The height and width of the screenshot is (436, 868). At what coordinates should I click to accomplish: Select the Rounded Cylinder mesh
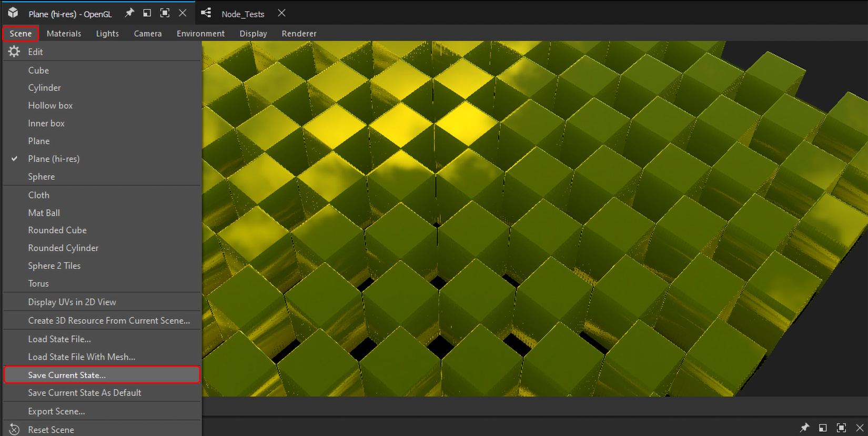click(103, 248)
